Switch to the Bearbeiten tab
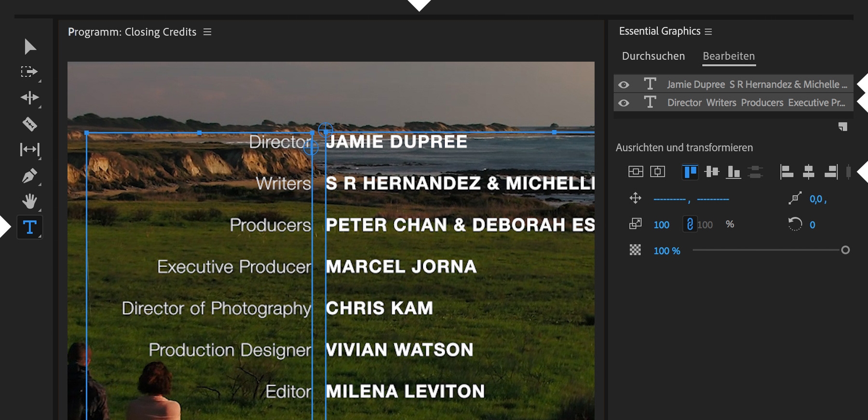The height and width of the screenshot is (420, 868). pos(729,56)
